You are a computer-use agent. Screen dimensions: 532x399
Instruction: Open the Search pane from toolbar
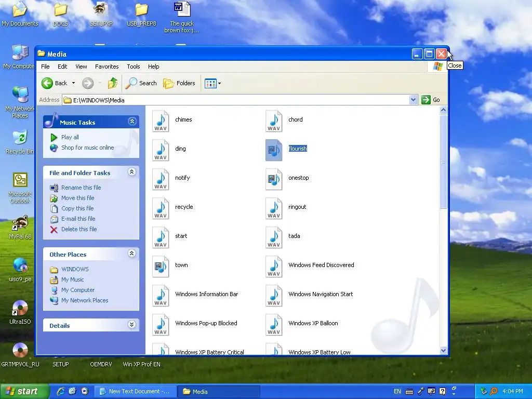141,83
